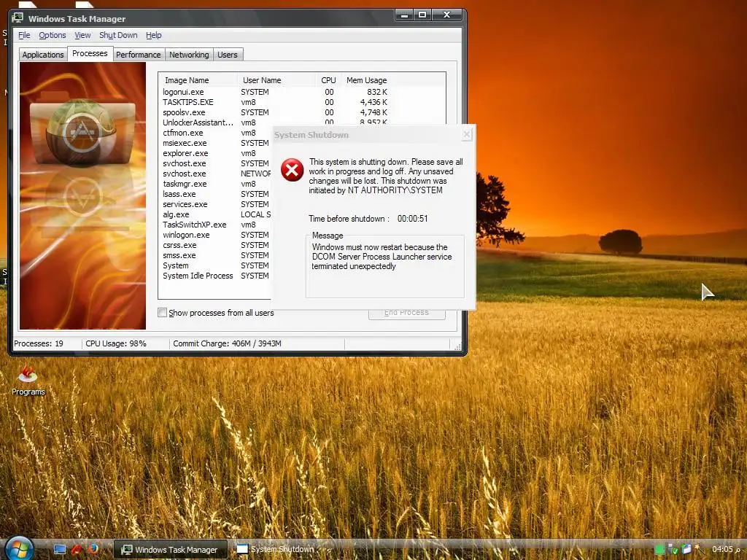Select the logonui.exe process row
Image resolution: width=747 pixels, height=560 pixels.
point(275,92)
